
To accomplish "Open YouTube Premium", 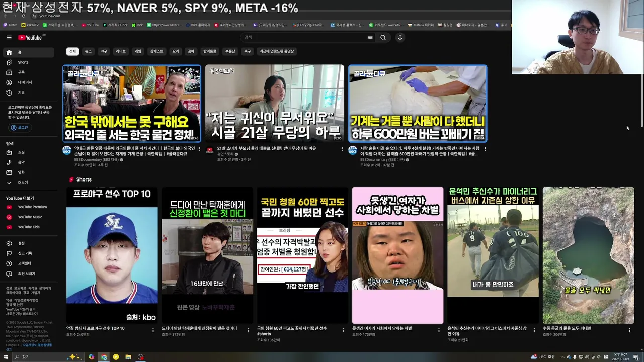I will click(x=29, y=207).
